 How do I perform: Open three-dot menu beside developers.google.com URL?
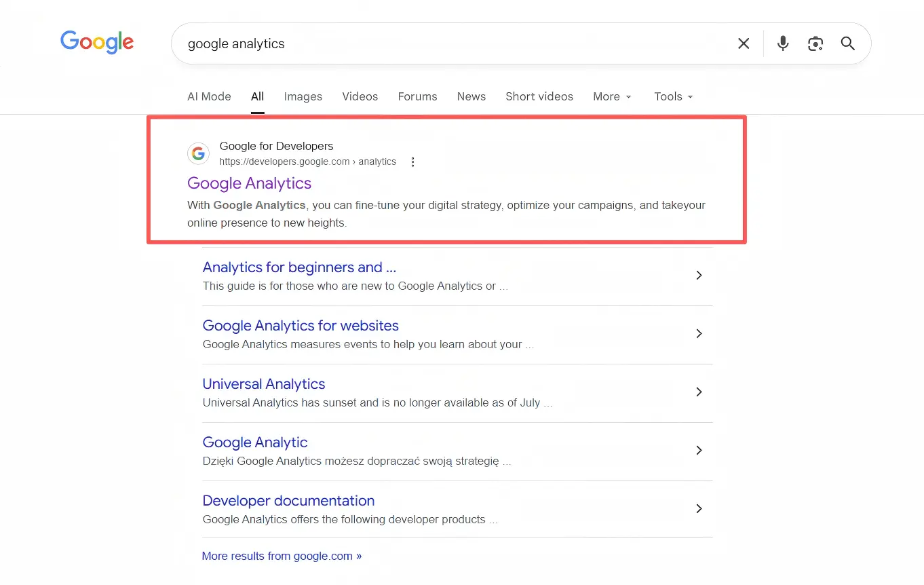412,162
